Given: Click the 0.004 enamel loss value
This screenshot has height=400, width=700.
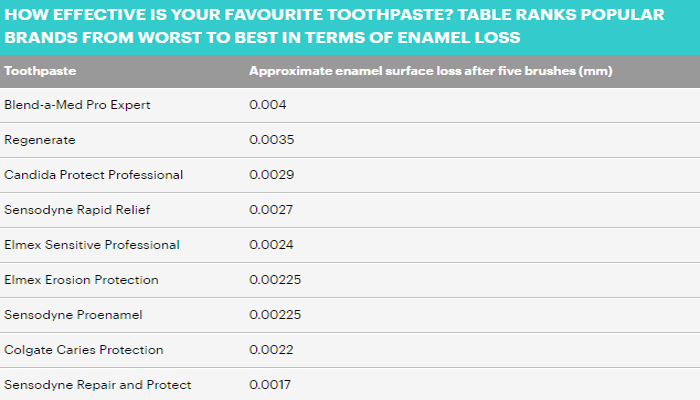Looking at the screenshot, I should click(266, 105).
